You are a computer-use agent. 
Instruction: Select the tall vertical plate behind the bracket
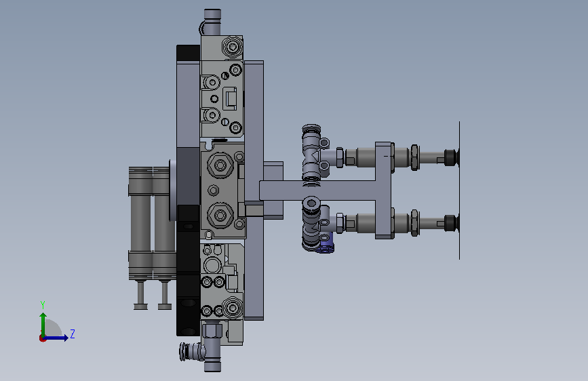tap(254, 190)
